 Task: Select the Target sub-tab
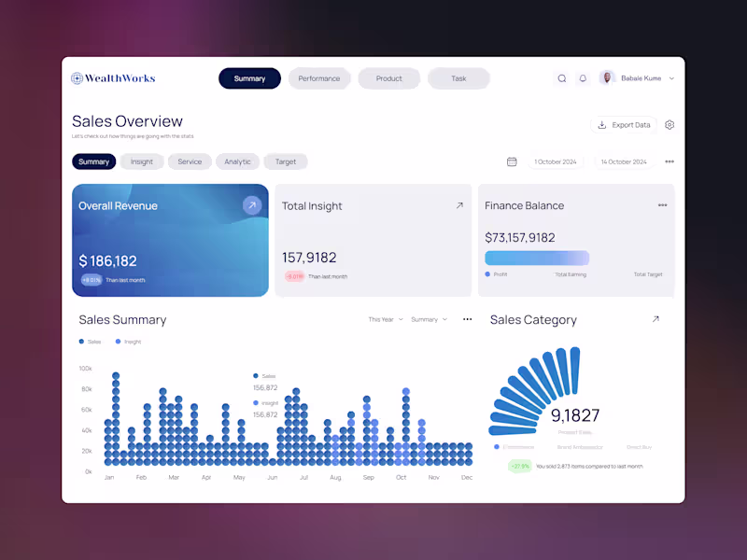(x=286, y=161)
